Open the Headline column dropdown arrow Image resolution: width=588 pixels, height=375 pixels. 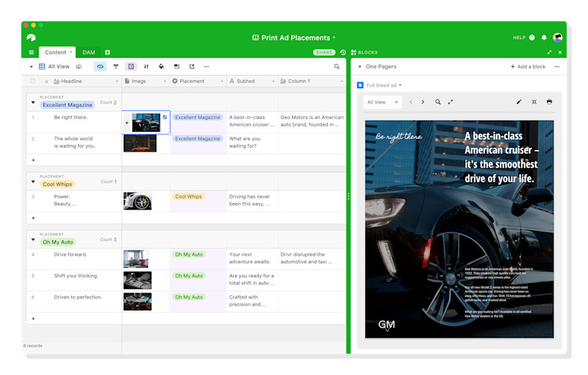pos(117,82)
